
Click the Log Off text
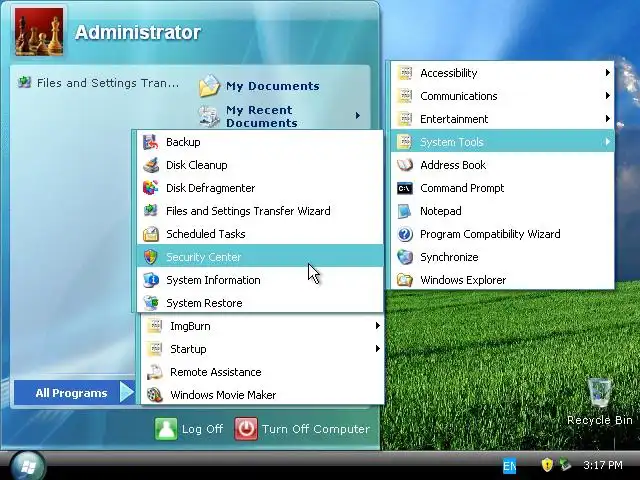(202, 429)
